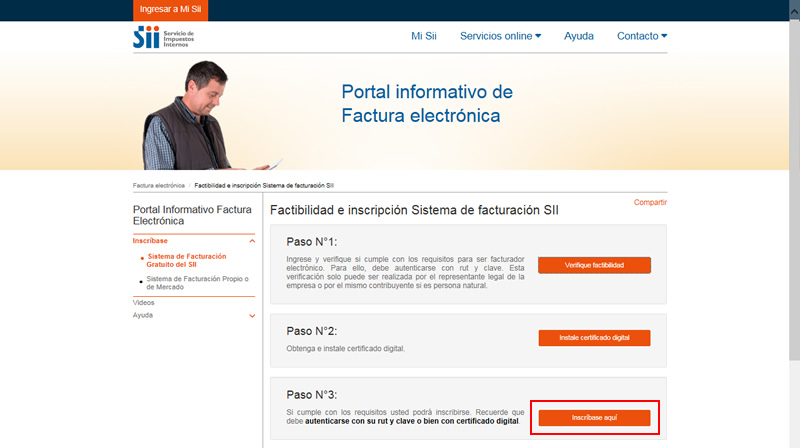Click the Portal Informativo Factura Electrónica sidebar heading
Viewport: 800px width, 448px height.
tap(192, 215)
